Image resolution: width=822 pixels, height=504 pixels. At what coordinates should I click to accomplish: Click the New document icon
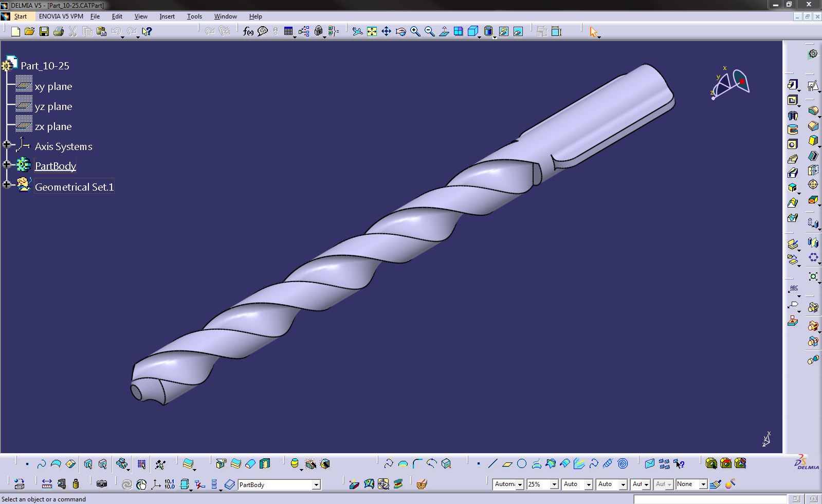15,32
